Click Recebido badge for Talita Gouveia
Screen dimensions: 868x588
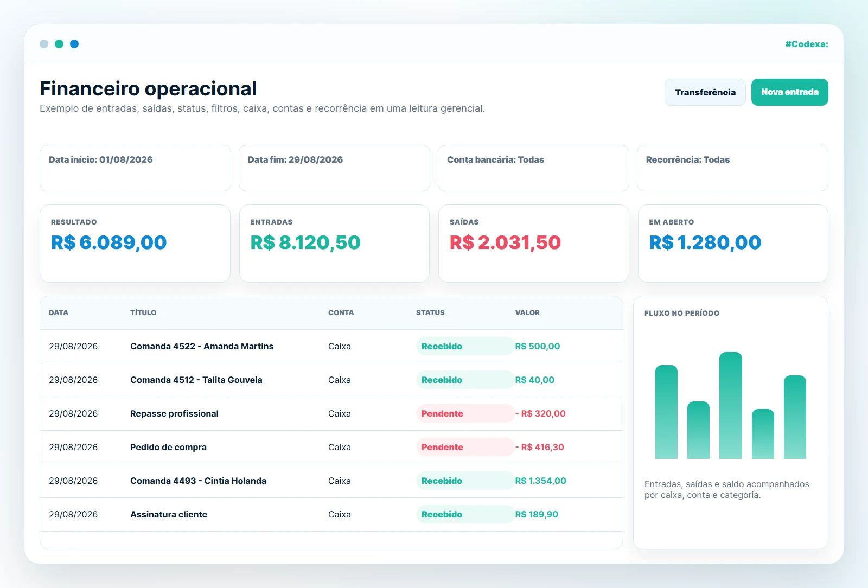tap(465, 380)
